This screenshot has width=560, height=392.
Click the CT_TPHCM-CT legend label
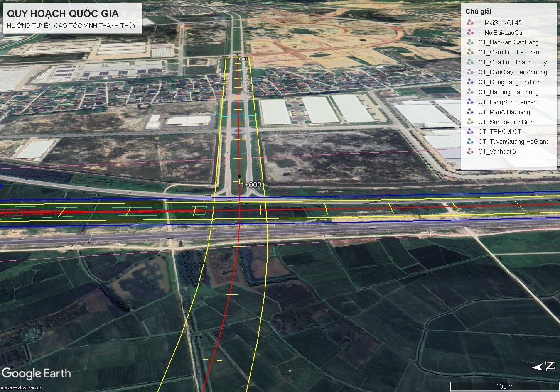tap(499, 132)
